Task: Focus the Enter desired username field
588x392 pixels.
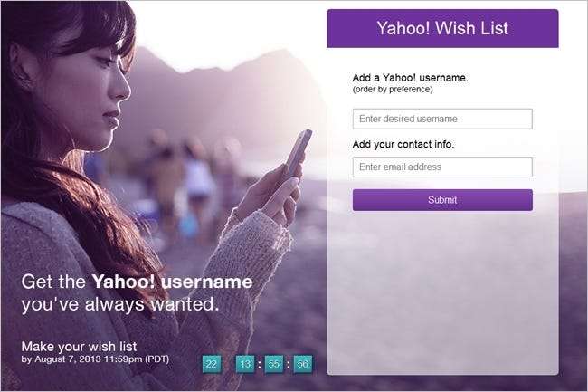Action: click(x=442, y=119)
